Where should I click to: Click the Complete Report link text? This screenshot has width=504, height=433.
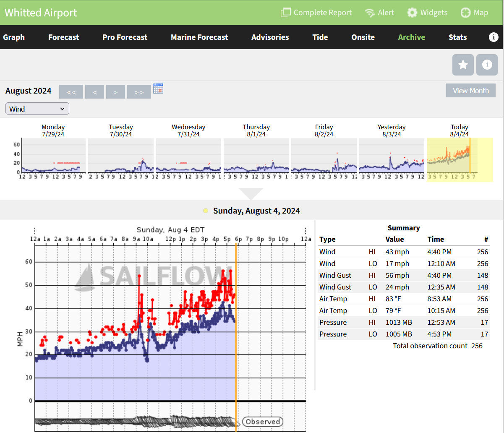pyautogui.click(x=323, y=13)
